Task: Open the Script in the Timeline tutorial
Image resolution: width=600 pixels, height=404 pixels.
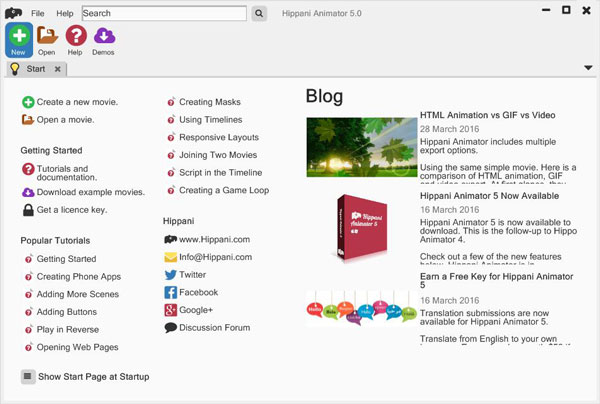Action: 221,173
